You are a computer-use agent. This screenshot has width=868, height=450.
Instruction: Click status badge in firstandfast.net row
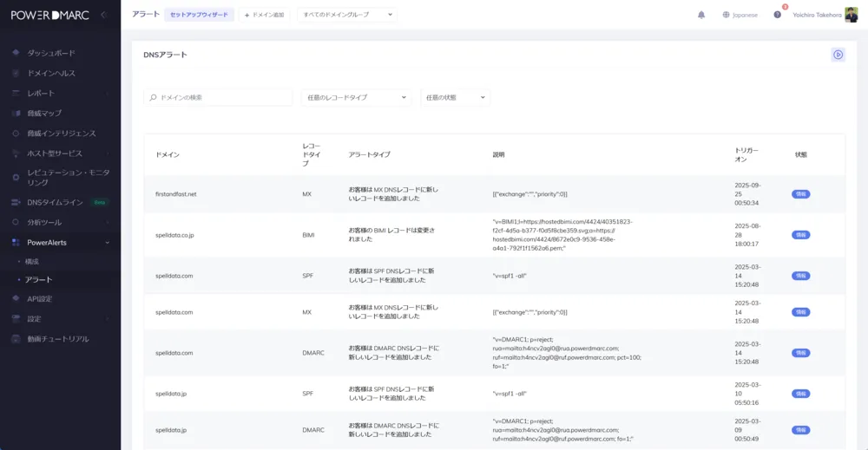tap(800, 194)
